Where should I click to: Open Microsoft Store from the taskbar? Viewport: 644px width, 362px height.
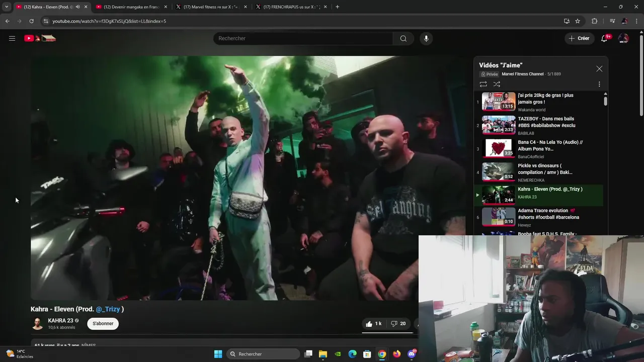[367, 354]
